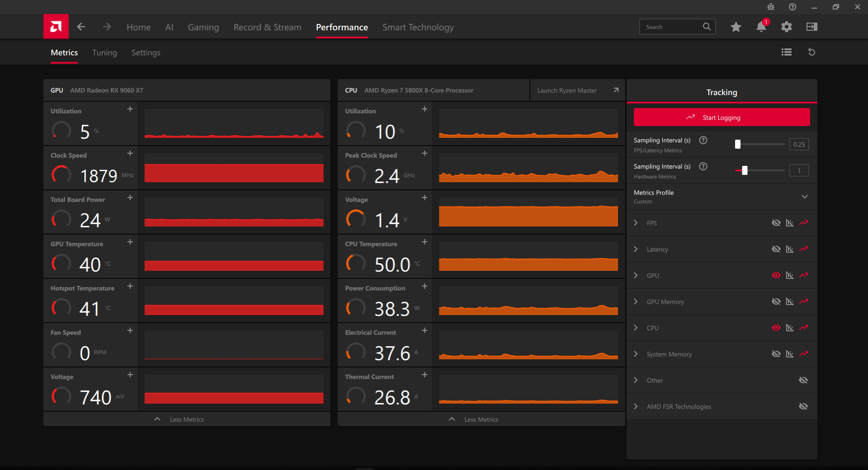Add GPU Clock Speed plus icon
This screenshot has height=470, width=868.
coord(130,154)
